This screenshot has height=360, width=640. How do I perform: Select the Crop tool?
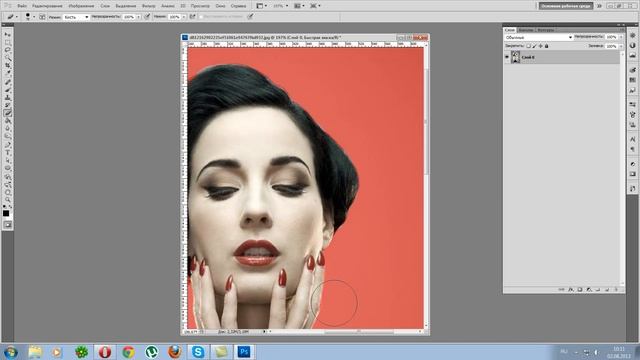click(8, 66)
